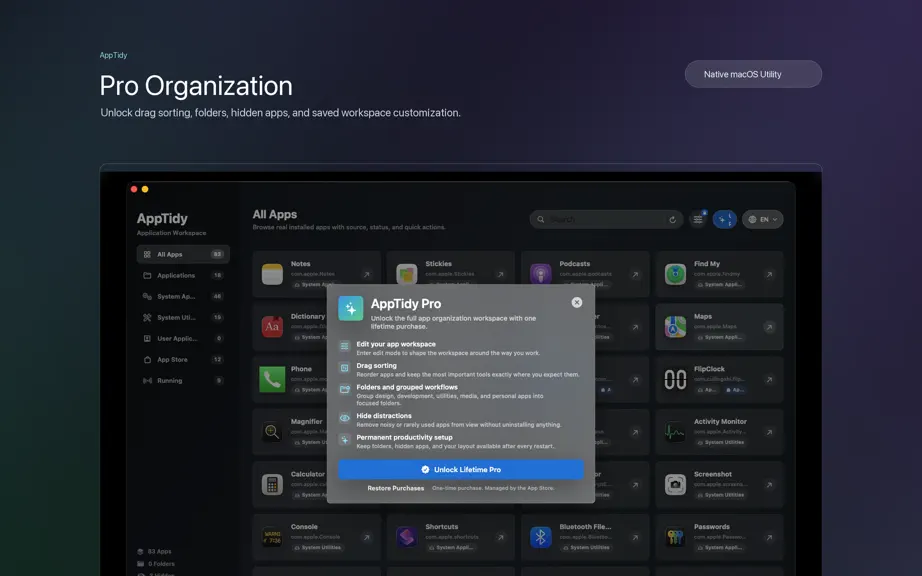Open Podcasts via its arrow button
The height and width of the screenshot is (576, 922).
point(635,274)
